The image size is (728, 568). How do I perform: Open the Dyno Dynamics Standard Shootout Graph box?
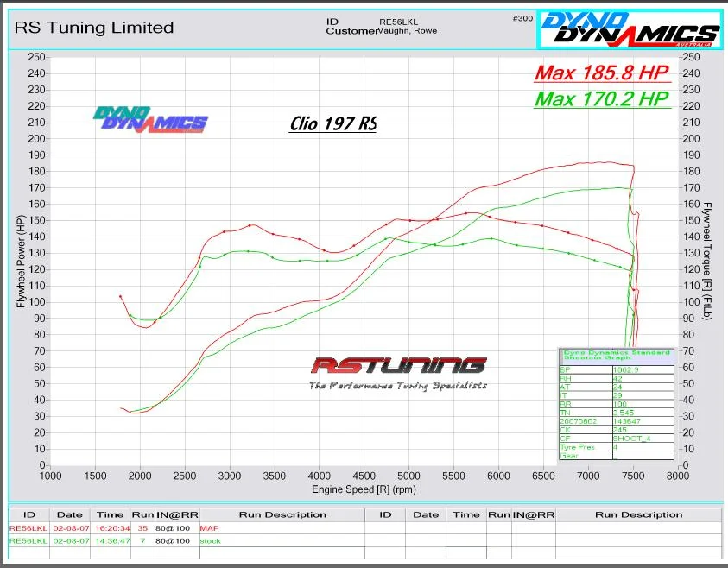point(617,404)
